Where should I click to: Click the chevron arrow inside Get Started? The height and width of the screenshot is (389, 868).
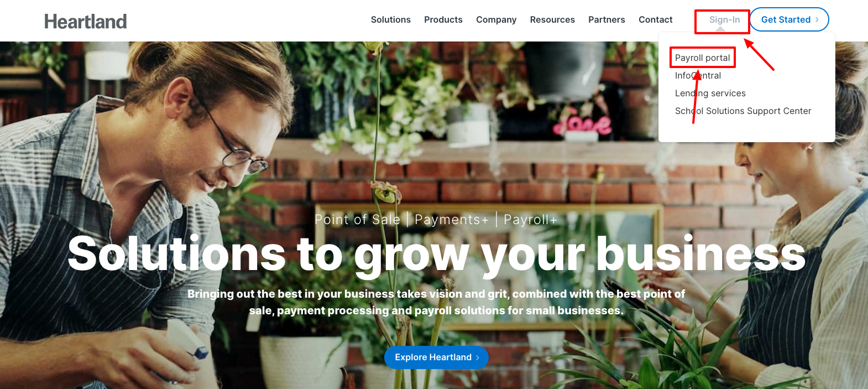click(x=817, y=19)
